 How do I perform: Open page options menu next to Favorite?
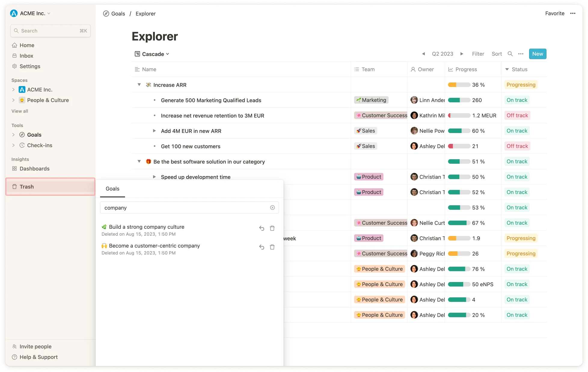573,14
